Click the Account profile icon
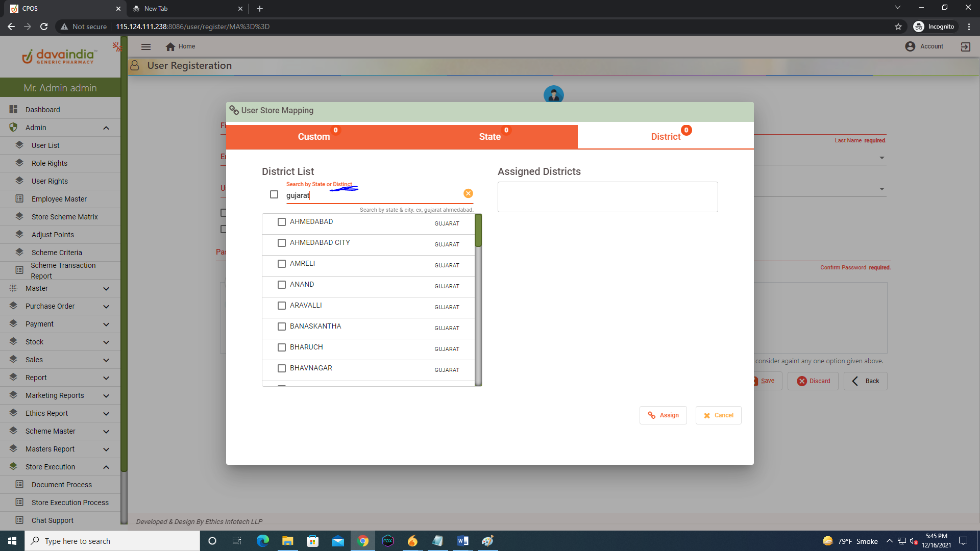Screen dimensions: 980x551 (910, 46)
